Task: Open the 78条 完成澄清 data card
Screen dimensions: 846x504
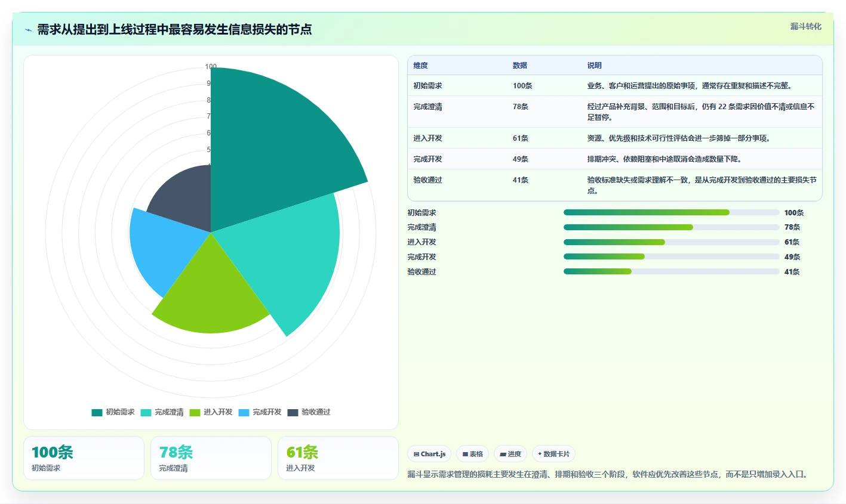Action: [211, 458]
